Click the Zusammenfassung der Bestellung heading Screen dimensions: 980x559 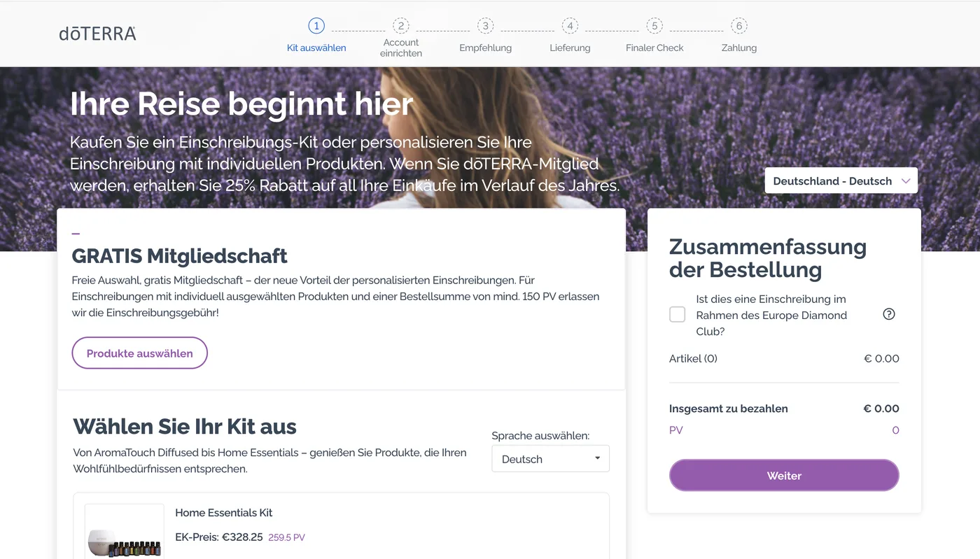click(x=768, y=258)
